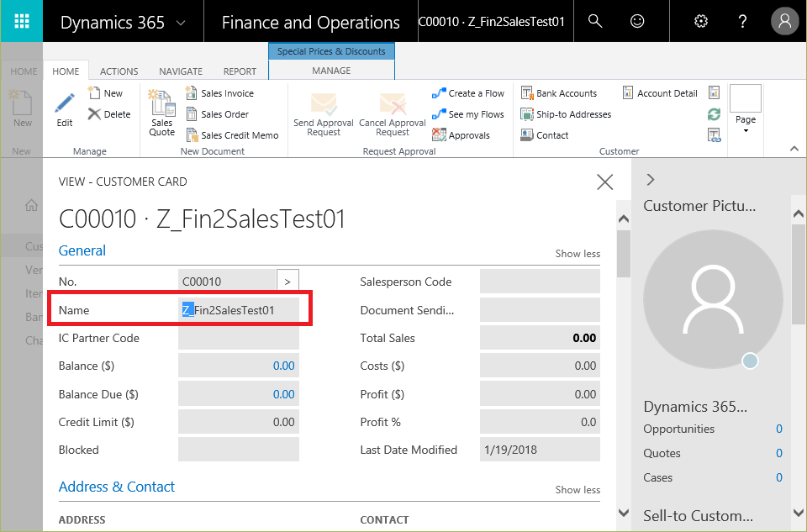
Task: Click the Name input field
Action: [x=239, y=310]
